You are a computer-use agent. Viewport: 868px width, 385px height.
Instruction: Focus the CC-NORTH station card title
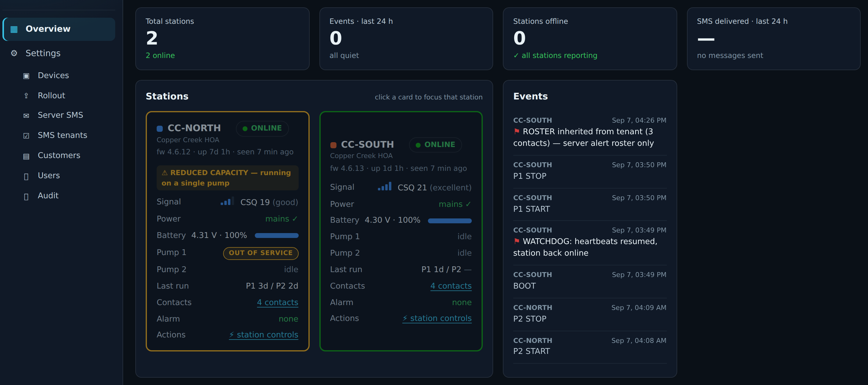click(194, 128)
